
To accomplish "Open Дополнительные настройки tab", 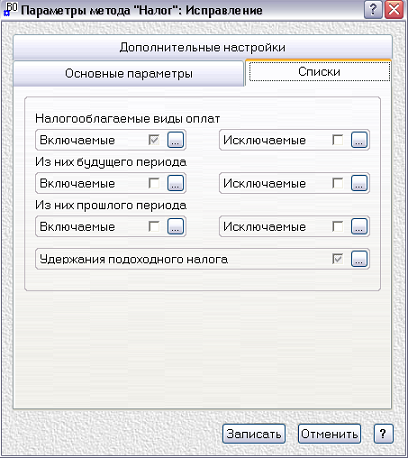I will 203,47.
